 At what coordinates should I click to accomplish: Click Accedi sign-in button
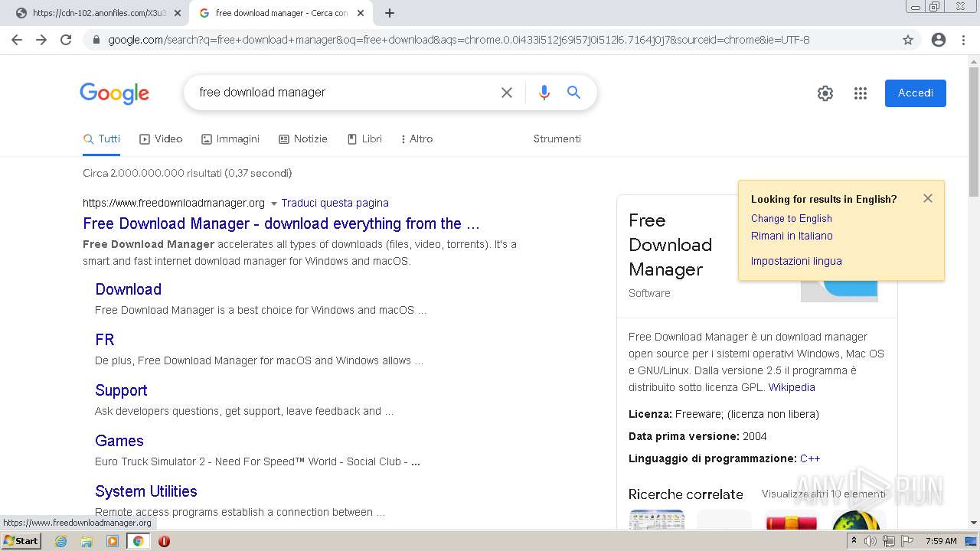[x=916, y=93]
